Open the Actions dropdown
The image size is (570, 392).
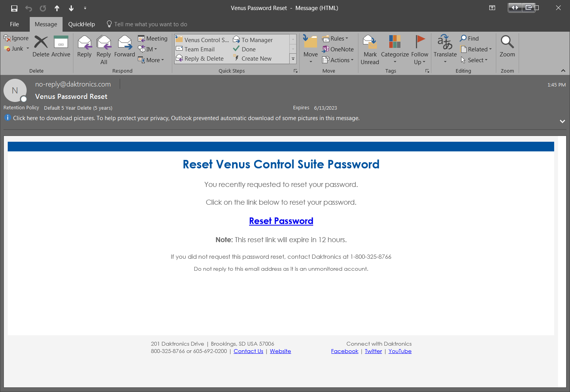[x=338, y=60]
